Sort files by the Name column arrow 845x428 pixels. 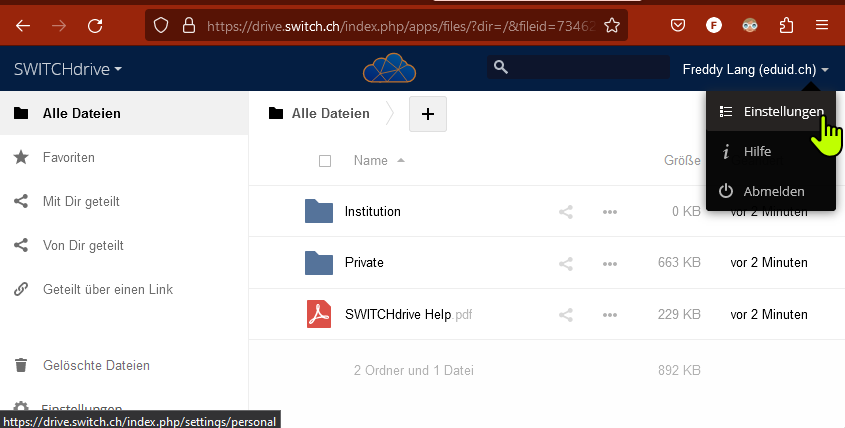point(400,160)
